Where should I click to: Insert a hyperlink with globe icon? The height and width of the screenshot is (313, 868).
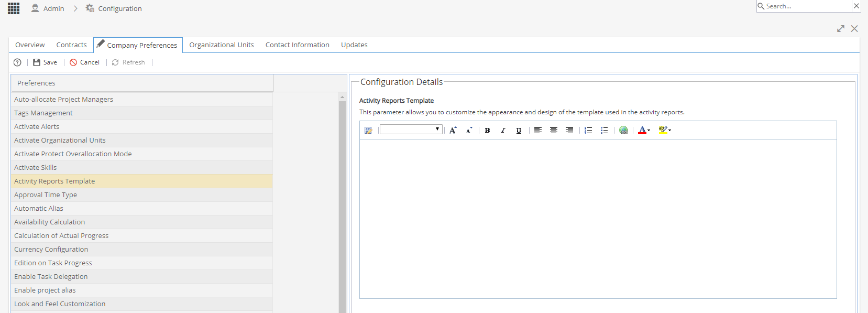point(623,130)
